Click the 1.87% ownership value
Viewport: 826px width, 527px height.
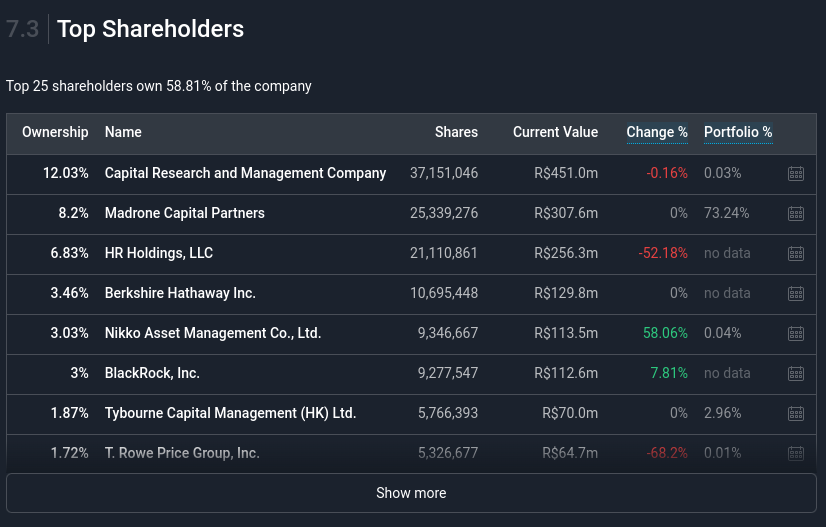point(70,413)
